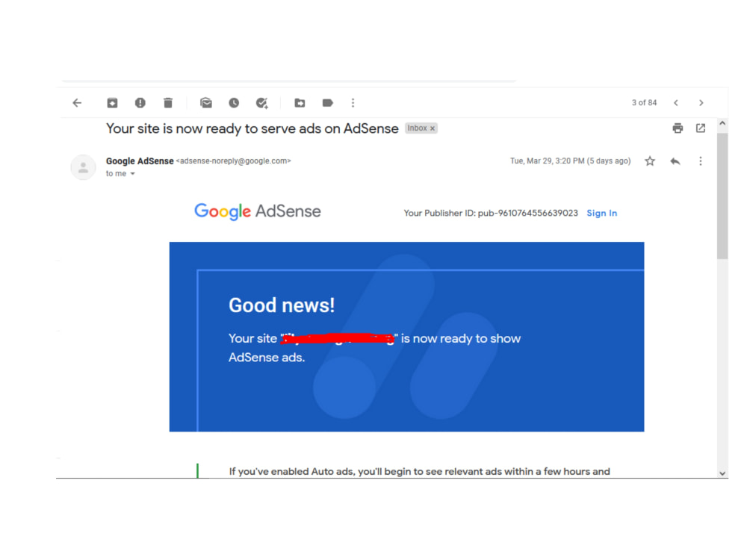Click the sender avatar icon
Viewport: 747px width, 560px height.
click(x=84, y=167)
